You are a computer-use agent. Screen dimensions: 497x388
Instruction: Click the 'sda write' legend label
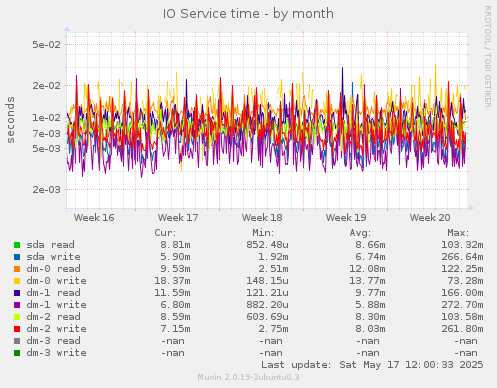[x=53, y=257]
